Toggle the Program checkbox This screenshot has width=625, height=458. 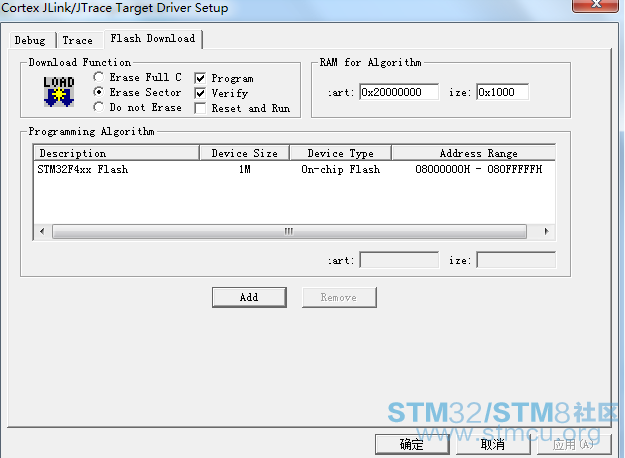coord(200,78)
